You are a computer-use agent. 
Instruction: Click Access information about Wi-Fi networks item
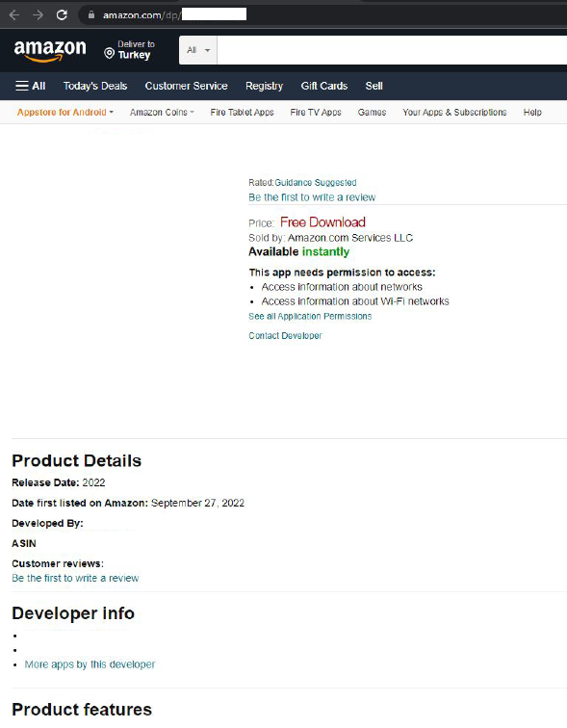tap(355, 301)
